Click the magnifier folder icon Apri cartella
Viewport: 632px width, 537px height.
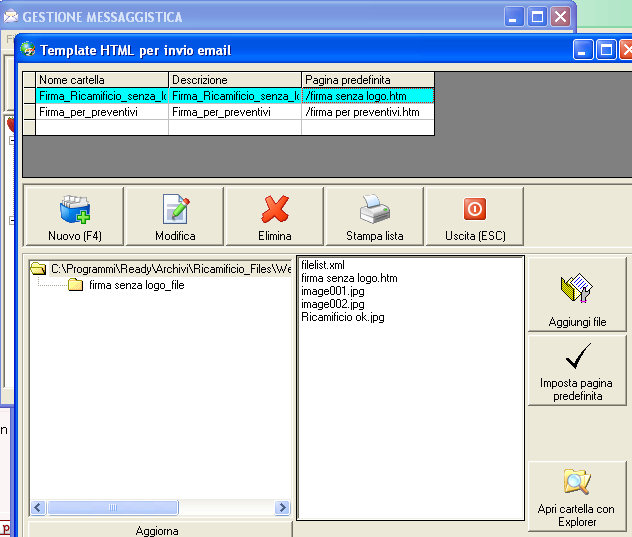pyautogui.click(x=577, y=481)
